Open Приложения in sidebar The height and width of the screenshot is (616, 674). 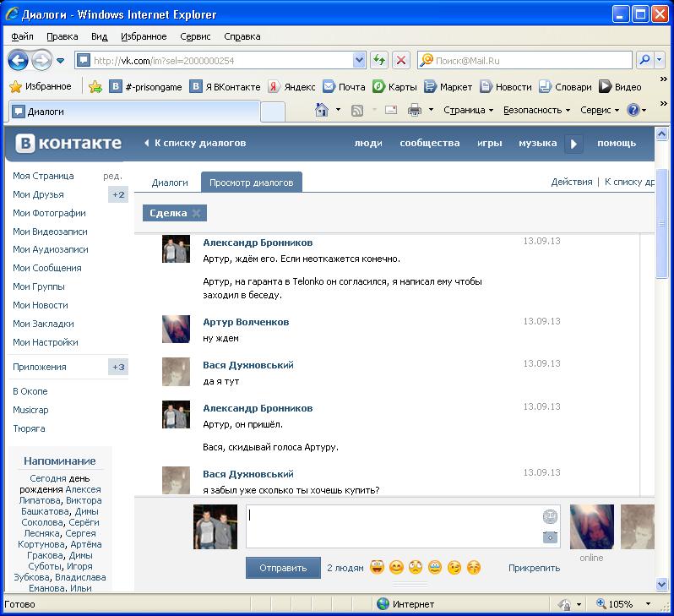pos(40,367)
